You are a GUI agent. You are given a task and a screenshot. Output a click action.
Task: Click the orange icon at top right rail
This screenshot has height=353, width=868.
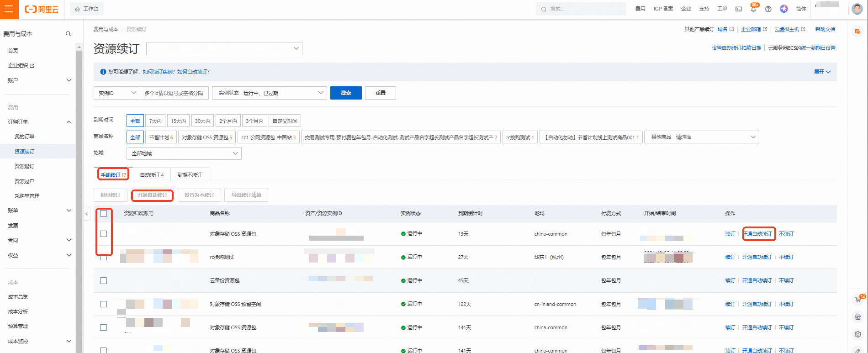click(x=857, y=32)
